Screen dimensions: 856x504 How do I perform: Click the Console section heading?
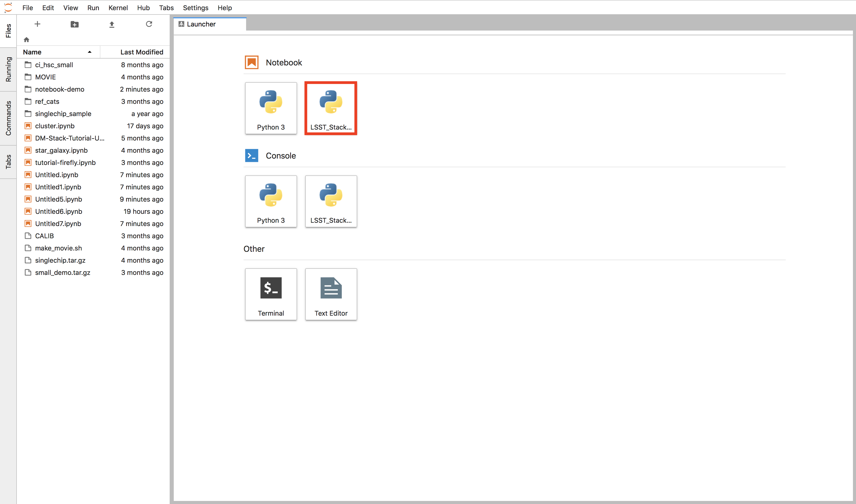[x=281, y=156]
